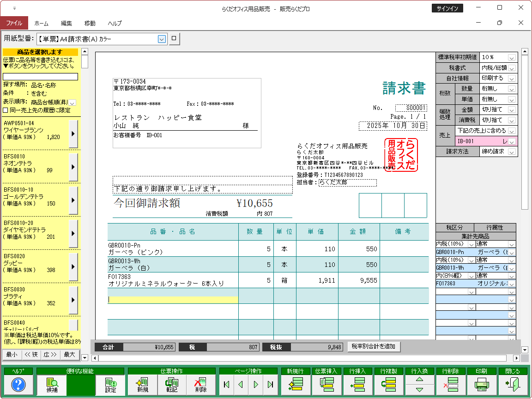Click the 転記 transfer slip icon
The image size is (532, 399).
click(x=172, y=384)
